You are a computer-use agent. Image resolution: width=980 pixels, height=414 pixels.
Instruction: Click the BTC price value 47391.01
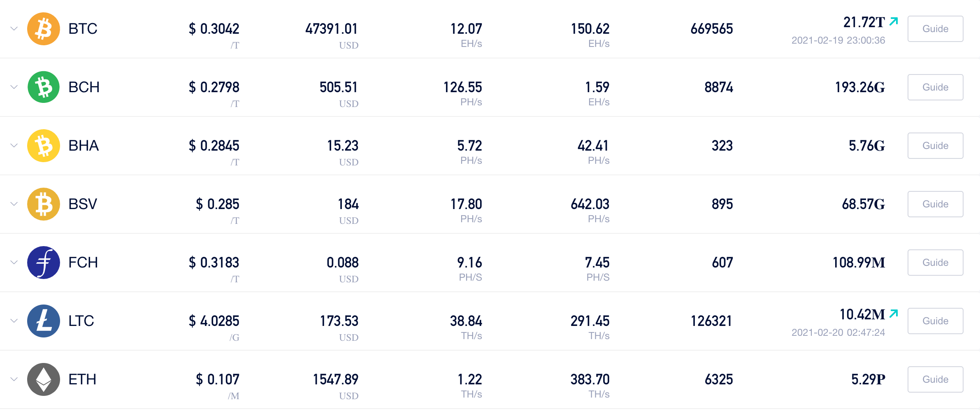coord(332,29)
